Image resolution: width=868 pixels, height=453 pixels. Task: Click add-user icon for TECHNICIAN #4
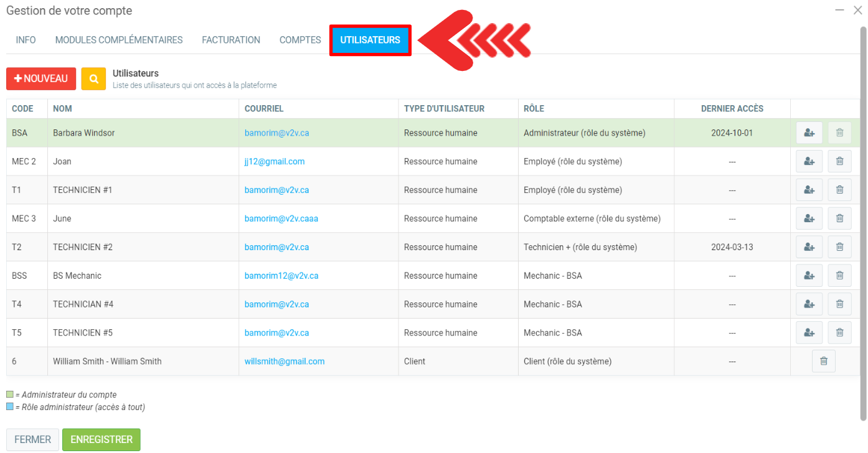[809, 304]
